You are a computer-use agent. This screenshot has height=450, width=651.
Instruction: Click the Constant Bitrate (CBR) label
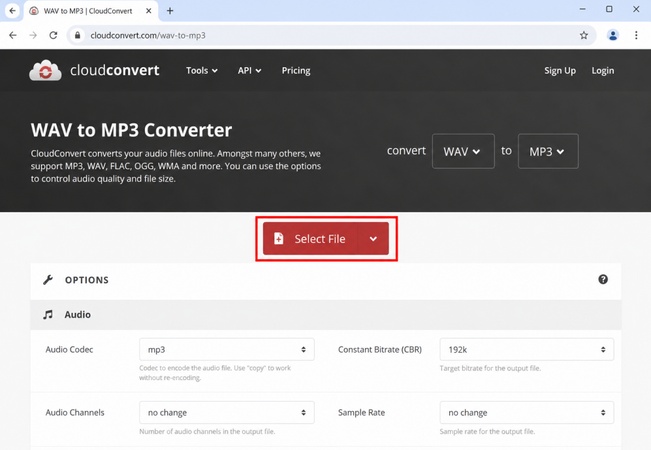[380, 349]
